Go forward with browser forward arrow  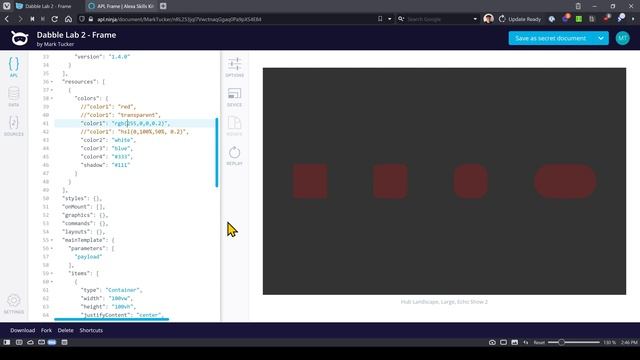click(20, 19)
